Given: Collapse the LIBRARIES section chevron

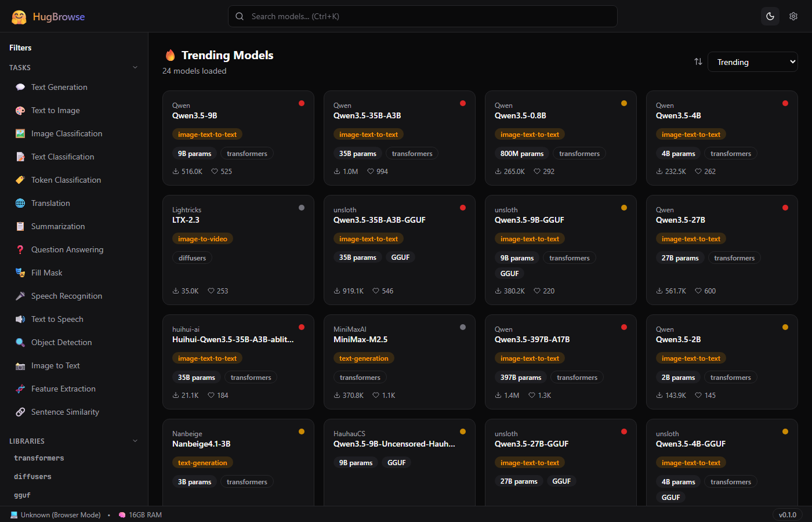Looking at the screenshot, I should click(135, 441).
